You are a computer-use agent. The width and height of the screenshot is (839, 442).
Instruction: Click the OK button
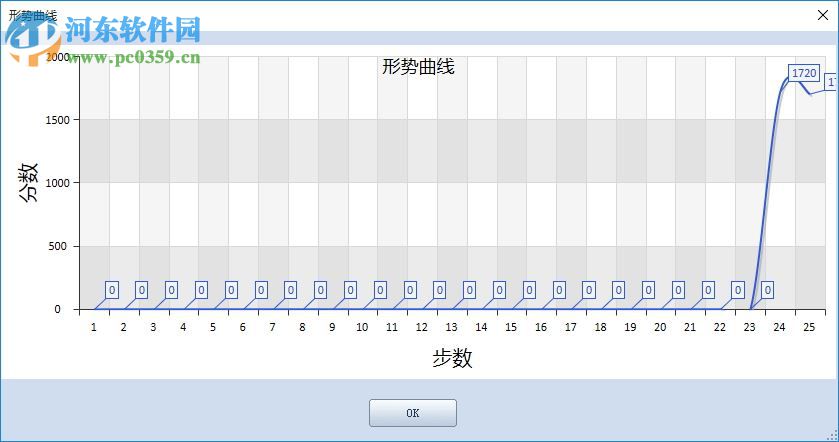click(413, 413)
